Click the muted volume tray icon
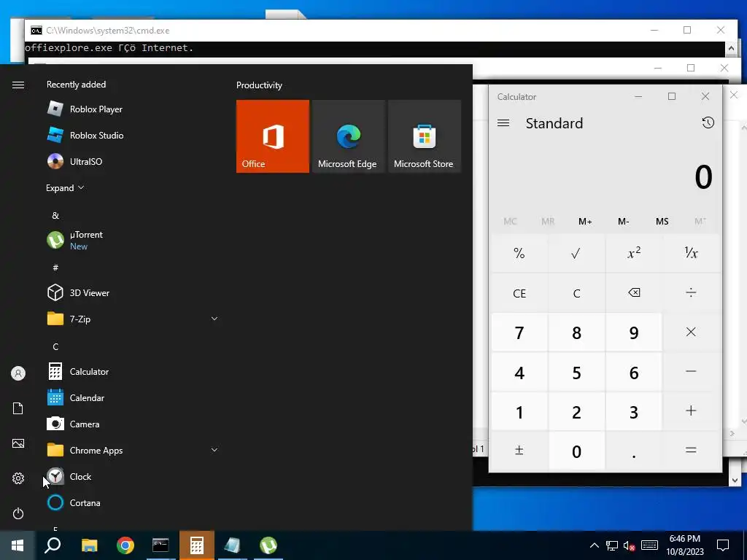This screenshot has height=560, width=747. coord(630,545)
